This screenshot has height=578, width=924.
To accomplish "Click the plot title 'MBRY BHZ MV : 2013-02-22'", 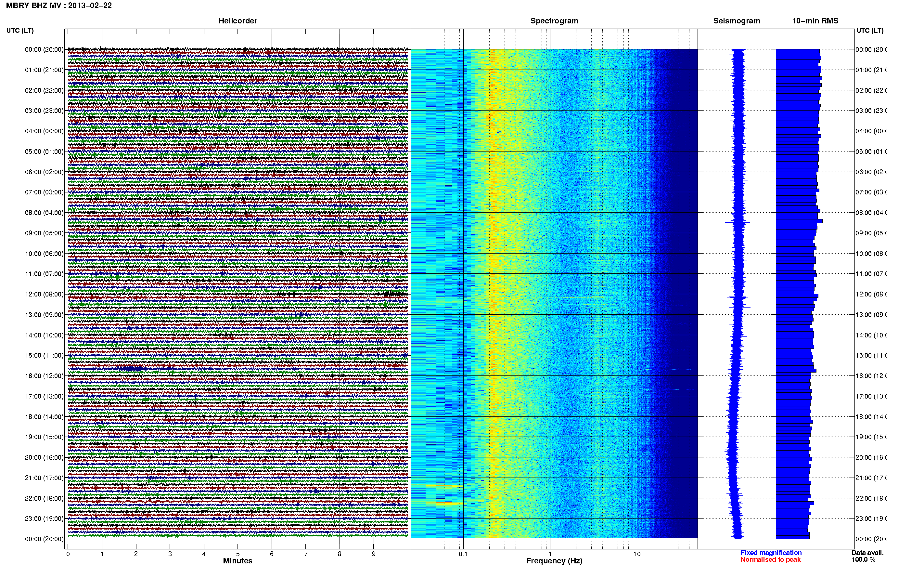I will [59, 5].
